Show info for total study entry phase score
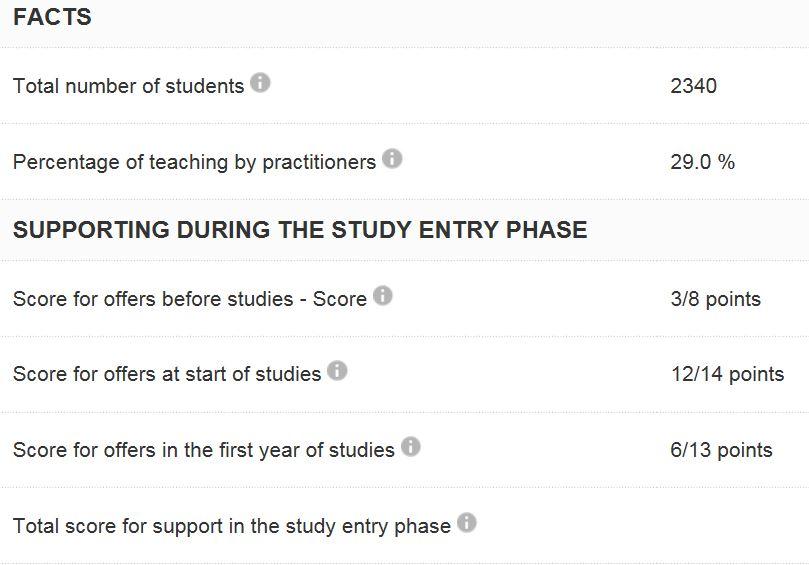 click(x=467, y=523)
